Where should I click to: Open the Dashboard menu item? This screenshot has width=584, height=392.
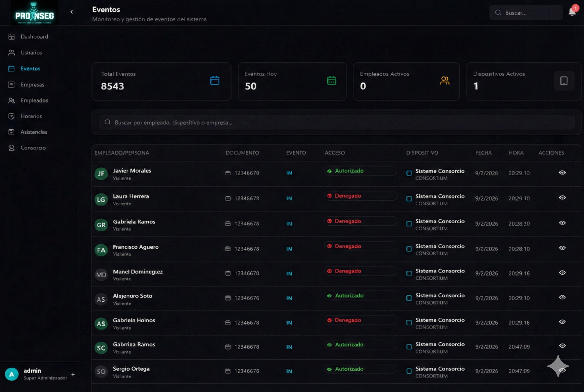coord(34,37)
